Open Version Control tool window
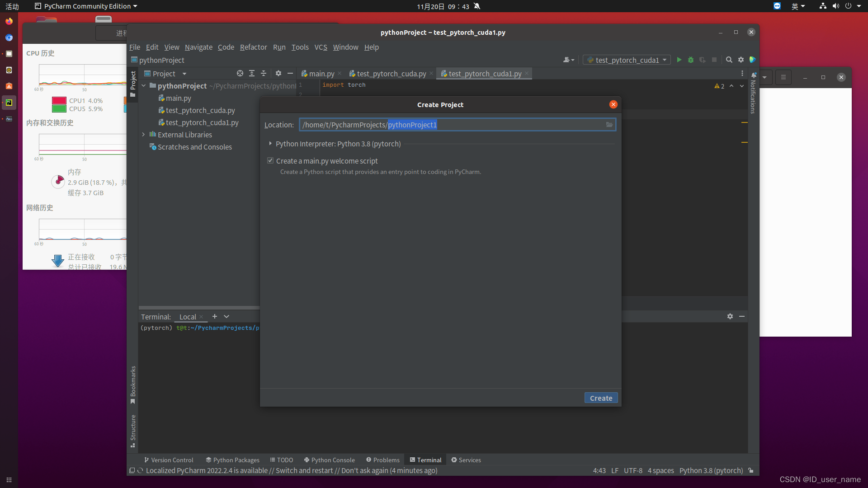The height and width of the screenshot is (488, 868). 169,460
